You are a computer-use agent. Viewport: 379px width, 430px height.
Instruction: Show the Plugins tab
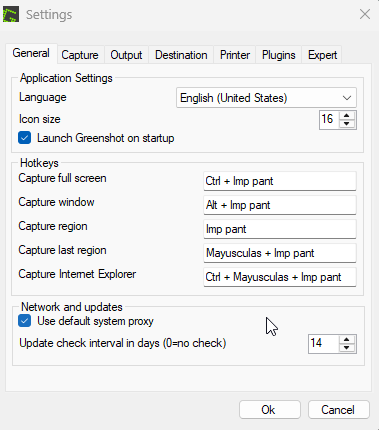click(279, 55)
